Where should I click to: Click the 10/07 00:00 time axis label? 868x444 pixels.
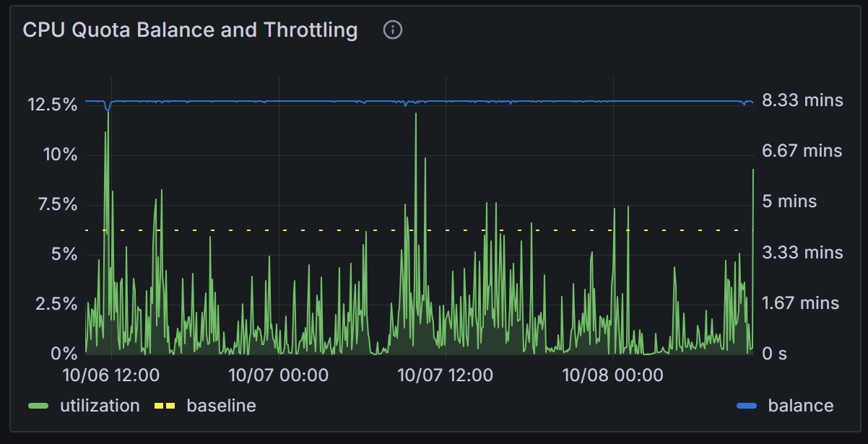point(278,375)
